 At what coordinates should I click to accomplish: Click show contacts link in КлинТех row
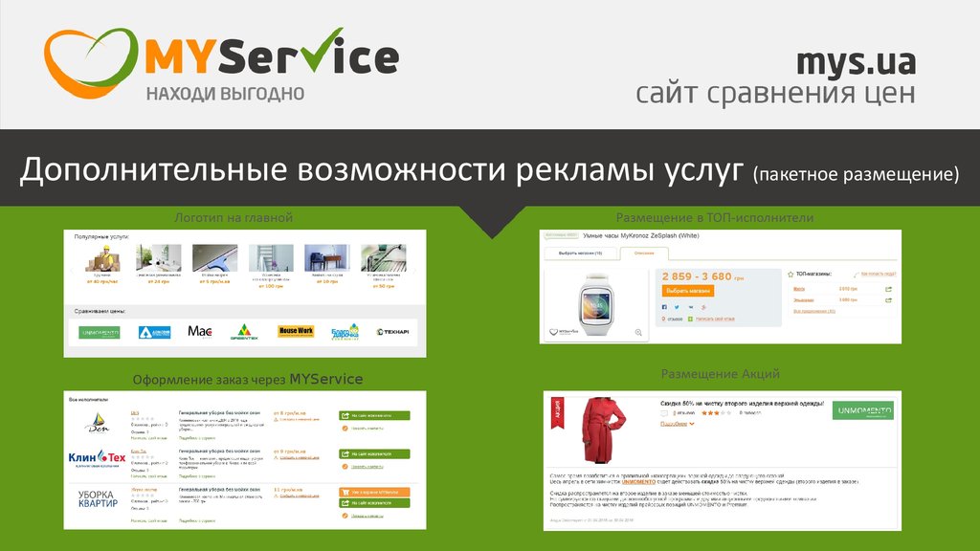367,467
